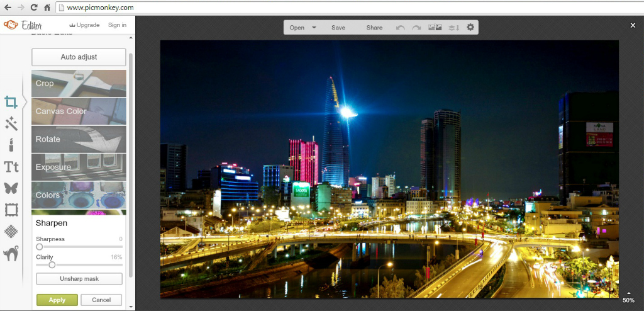Image resolution: width=644 pixels, height=311 pixels.
Task: Click the Sign in link
Action: click(x=118, y=25)
